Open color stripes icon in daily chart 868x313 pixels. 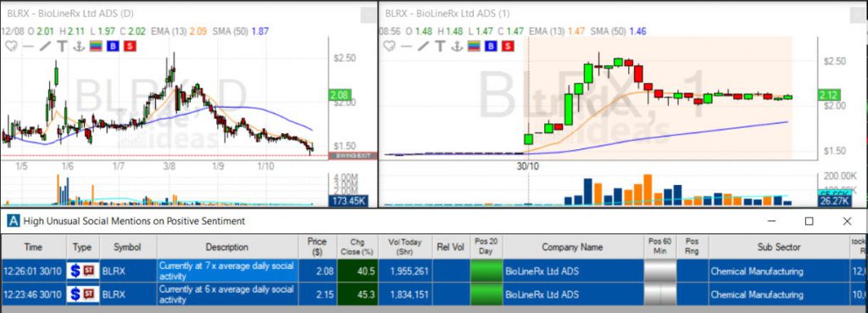[x=96, y=47]
